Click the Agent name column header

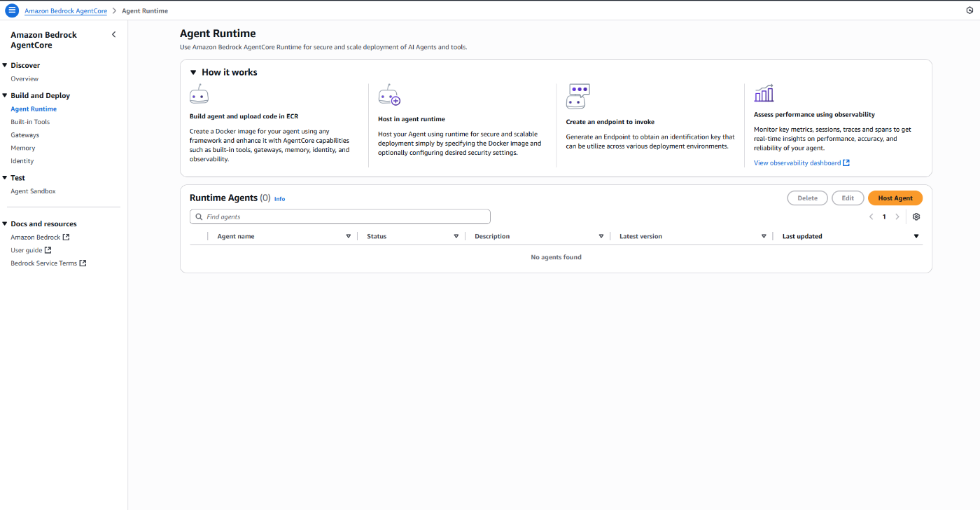(x=236, y=237)
